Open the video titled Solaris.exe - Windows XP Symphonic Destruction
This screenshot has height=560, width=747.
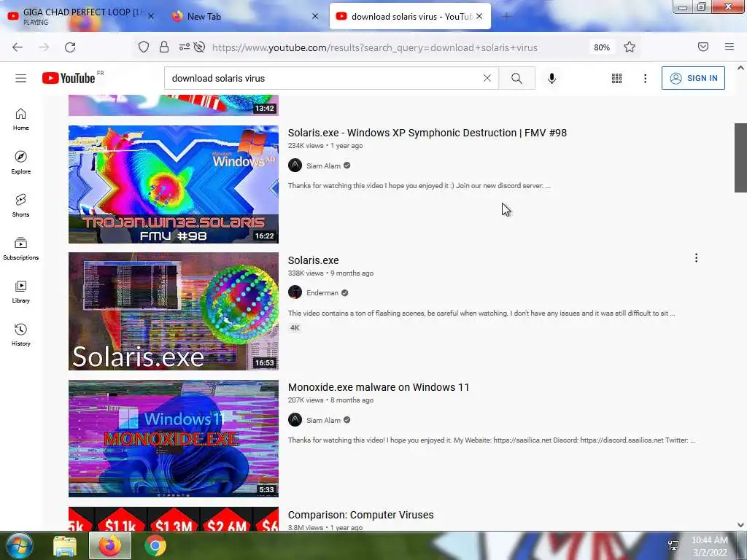tap(427, 133)
